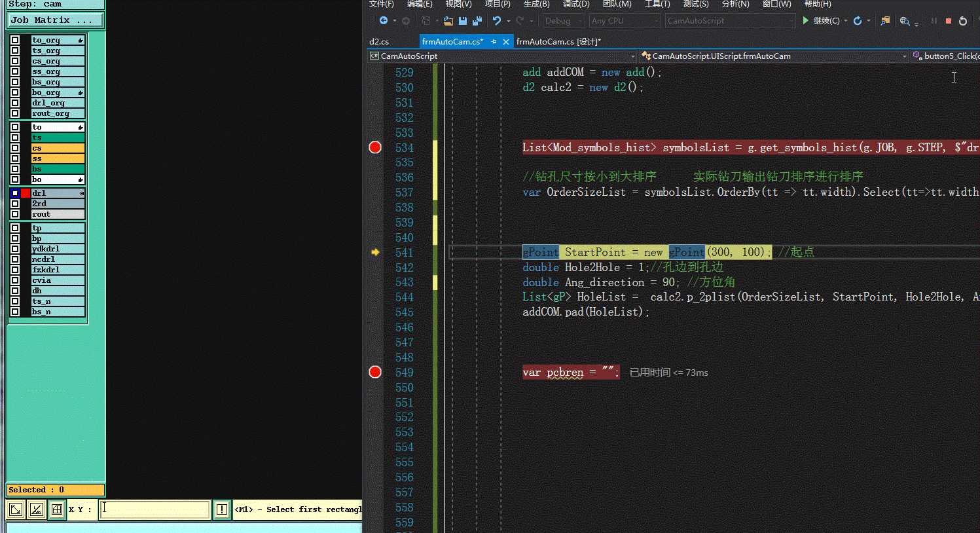The height and width of the screenshot is (533, 980).
Task: Stop debugging with the red square icon
Action: point(948,21)
